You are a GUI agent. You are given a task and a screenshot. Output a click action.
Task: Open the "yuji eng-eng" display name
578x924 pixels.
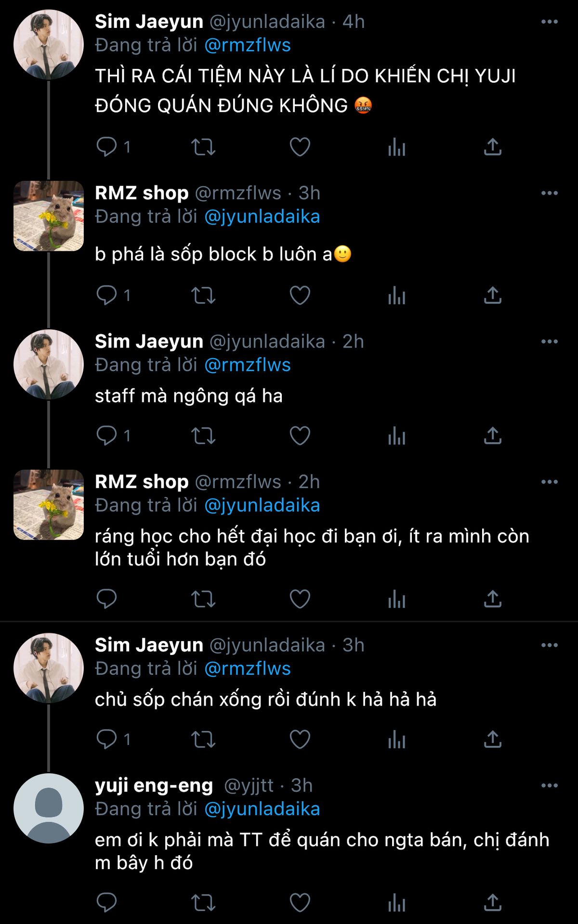(154, 785)
